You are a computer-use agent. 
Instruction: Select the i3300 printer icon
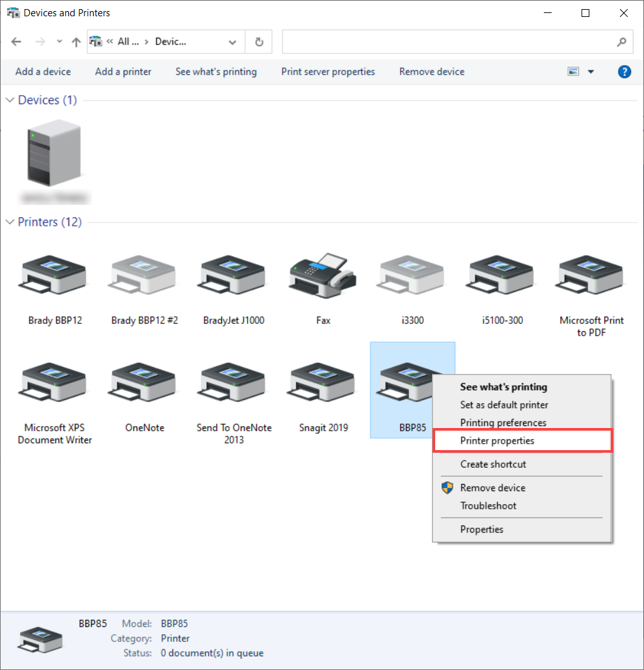(x=410, y=275)
